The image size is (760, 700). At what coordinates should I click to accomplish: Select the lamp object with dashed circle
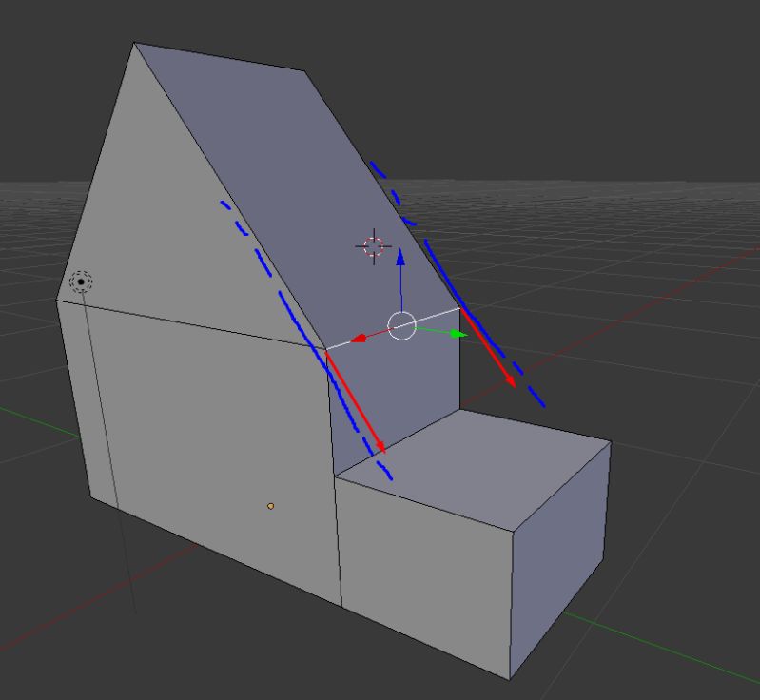pos(81,282)
